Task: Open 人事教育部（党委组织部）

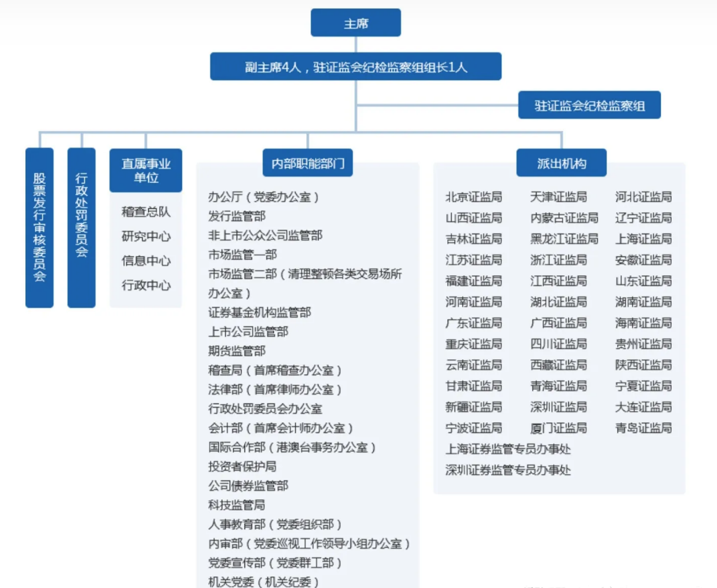Action: [275, 524]
